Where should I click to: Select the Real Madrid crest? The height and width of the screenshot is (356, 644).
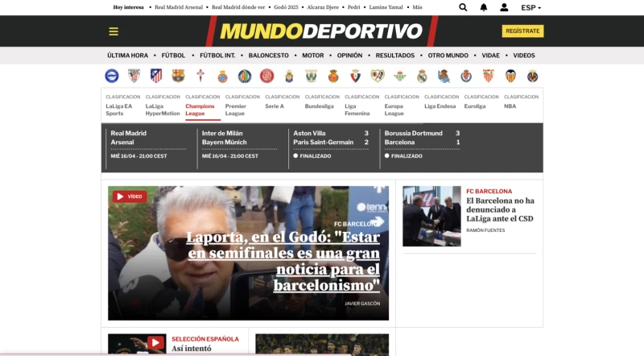coord(422,76)
